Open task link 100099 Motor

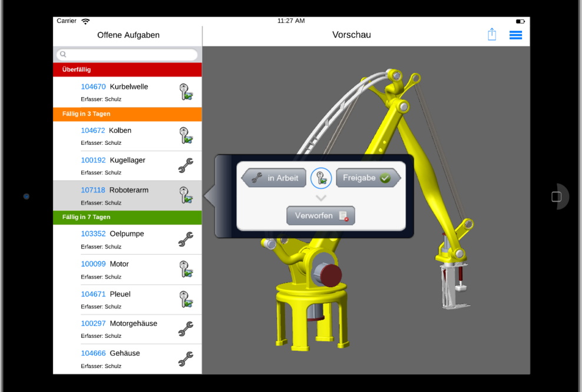93,264
